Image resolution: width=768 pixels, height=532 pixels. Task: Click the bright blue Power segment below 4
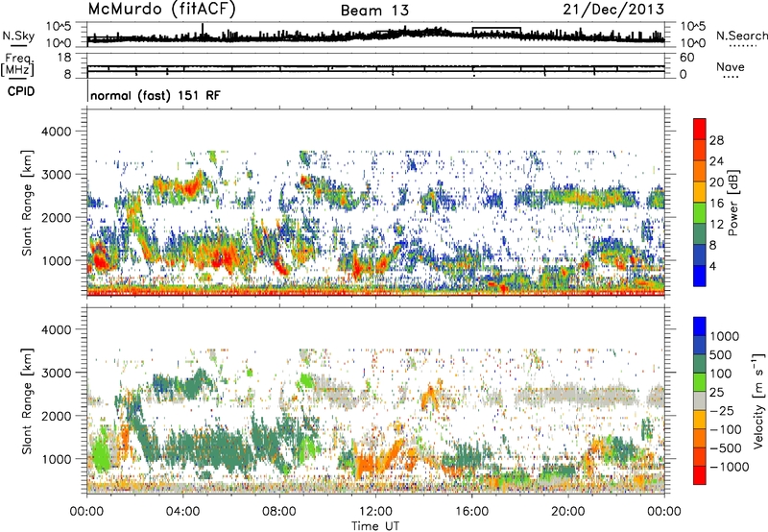(x=700, y=276)
